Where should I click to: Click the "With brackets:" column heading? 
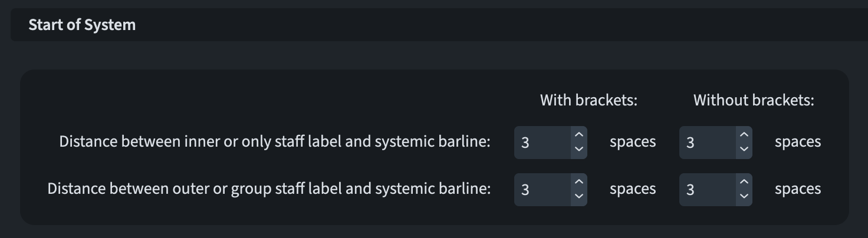(588, 100)
